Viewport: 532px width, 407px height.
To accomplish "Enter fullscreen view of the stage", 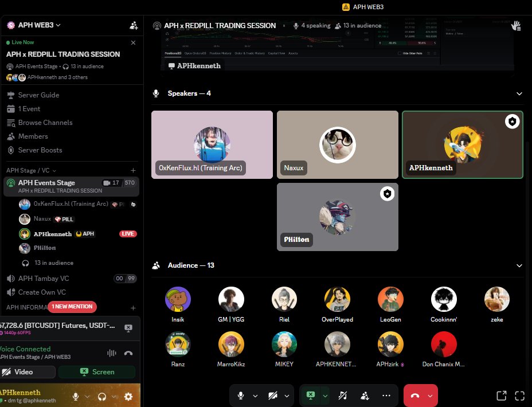I will tap(519, 396).
